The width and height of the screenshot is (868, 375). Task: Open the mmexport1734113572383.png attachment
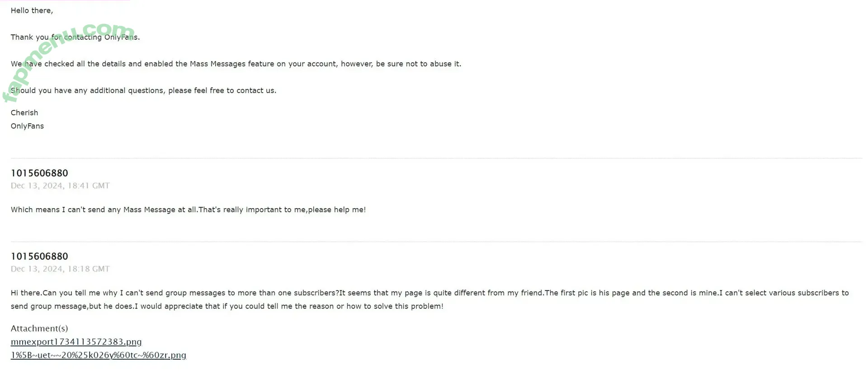[x=76, y=342]
